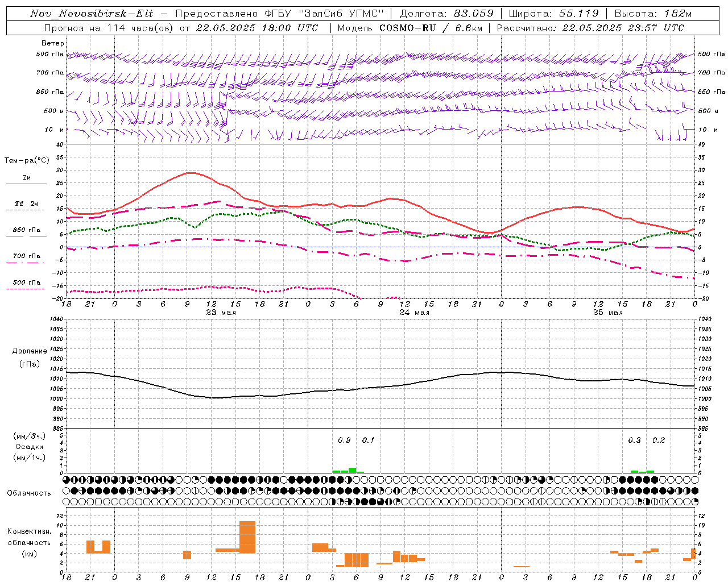The image size is (728, 582).
Task: Click the Давление pressure panel label
Action: [30, 351]
